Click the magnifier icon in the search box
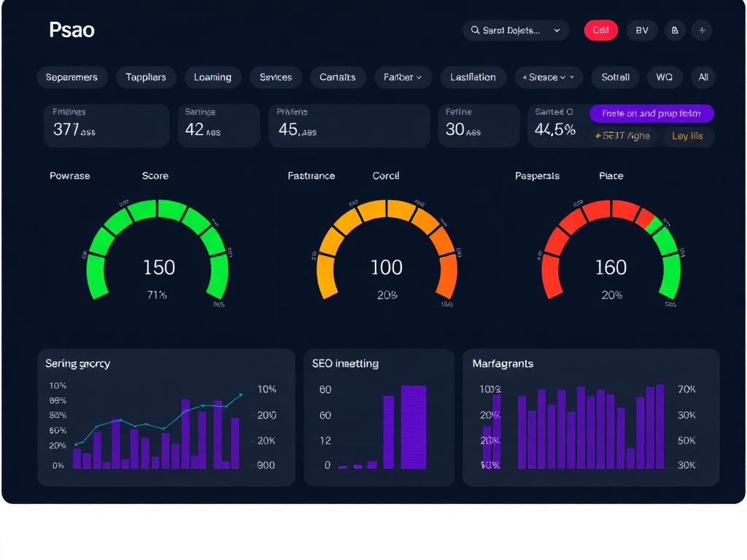Viewport: 747px width, 560px height. click(x=476, y=31)
